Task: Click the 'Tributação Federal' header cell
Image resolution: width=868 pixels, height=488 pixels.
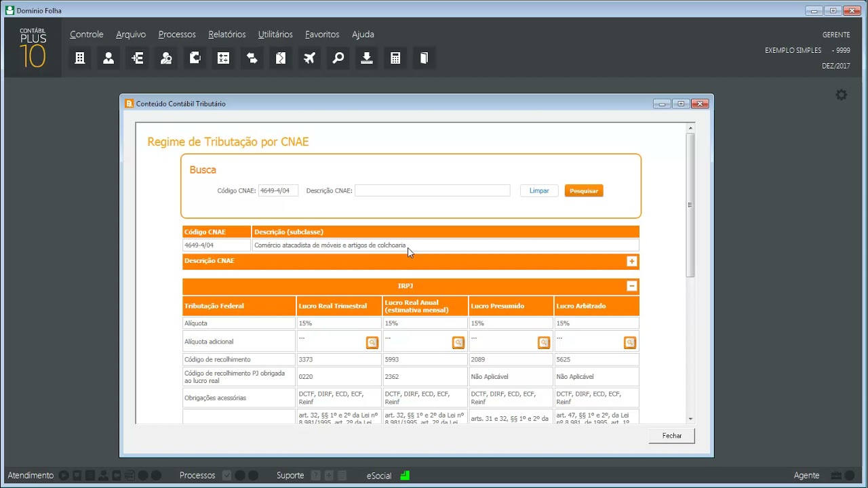Action: [x=239, y=306]
